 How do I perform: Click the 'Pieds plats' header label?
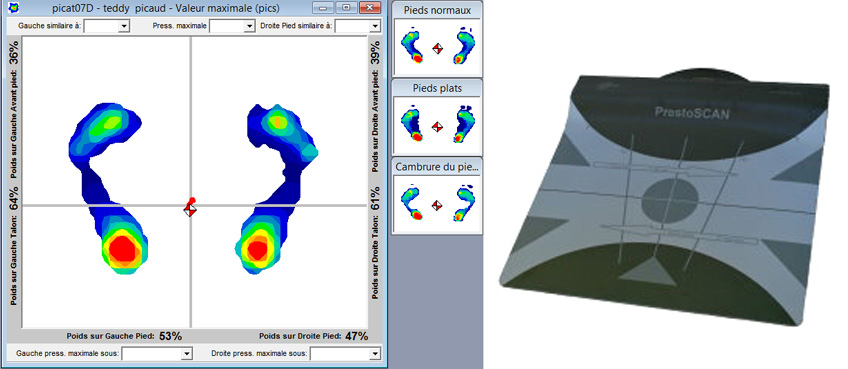click(437, 88)
